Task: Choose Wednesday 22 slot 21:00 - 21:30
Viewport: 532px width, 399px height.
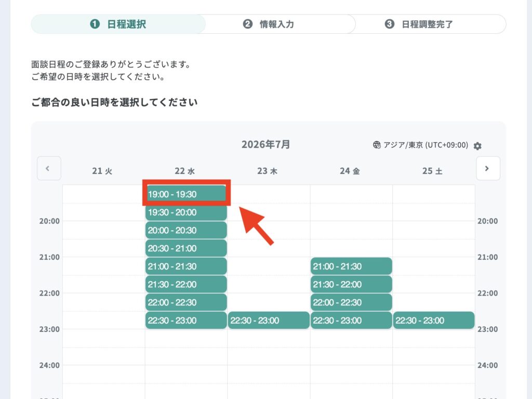Action: click(186, 267)
